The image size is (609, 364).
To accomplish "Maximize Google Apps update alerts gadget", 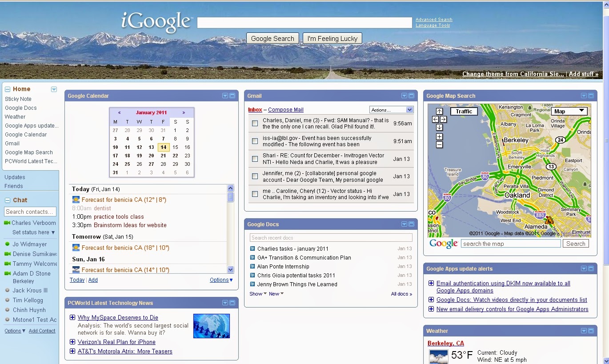I will (x=591, y=269).
